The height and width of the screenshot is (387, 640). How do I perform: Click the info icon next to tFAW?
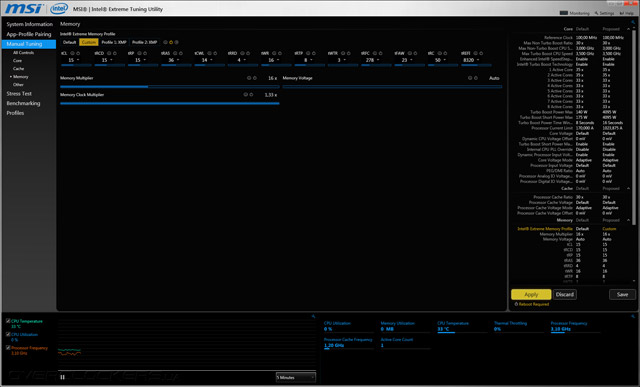[409, 53]
